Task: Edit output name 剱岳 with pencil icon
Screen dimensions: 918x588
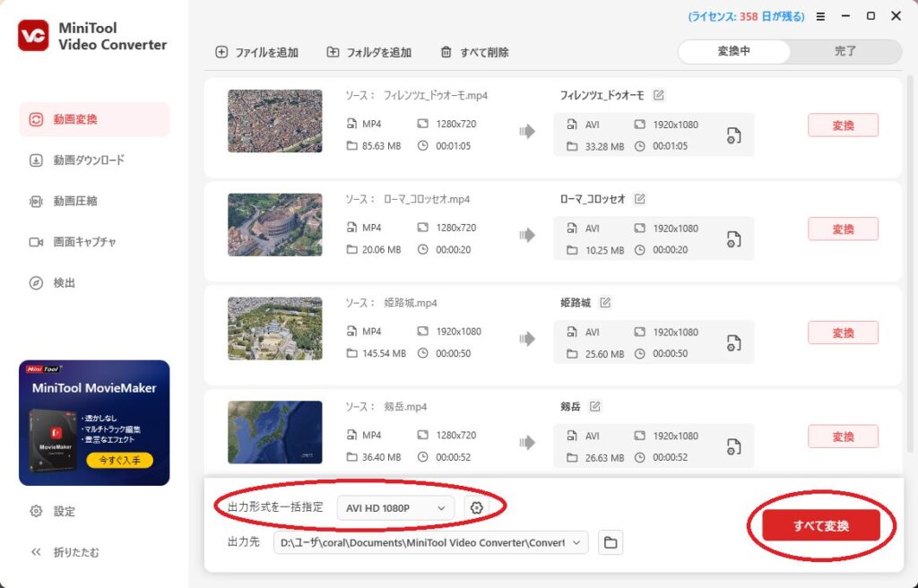Action: [x=595, y=406]
